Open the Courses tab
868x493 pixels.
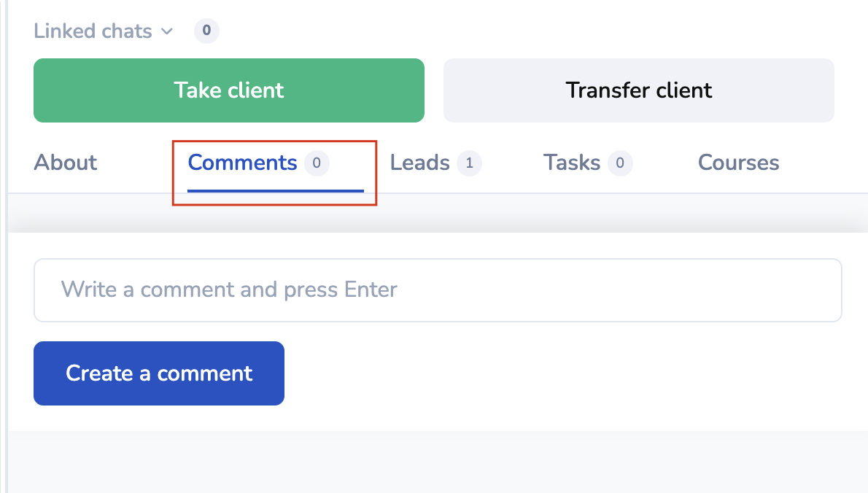pyautogui.click(x=738, y=163)
